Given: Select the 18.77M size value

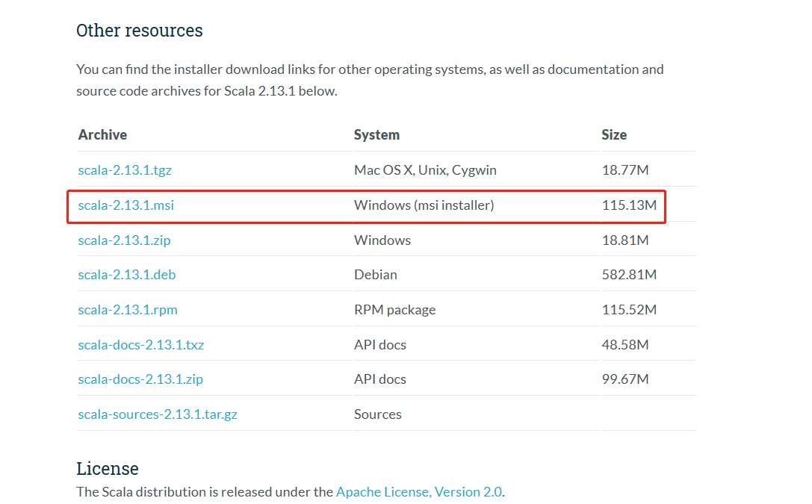Looking at the screenshot, I should (x=625, y=170).
